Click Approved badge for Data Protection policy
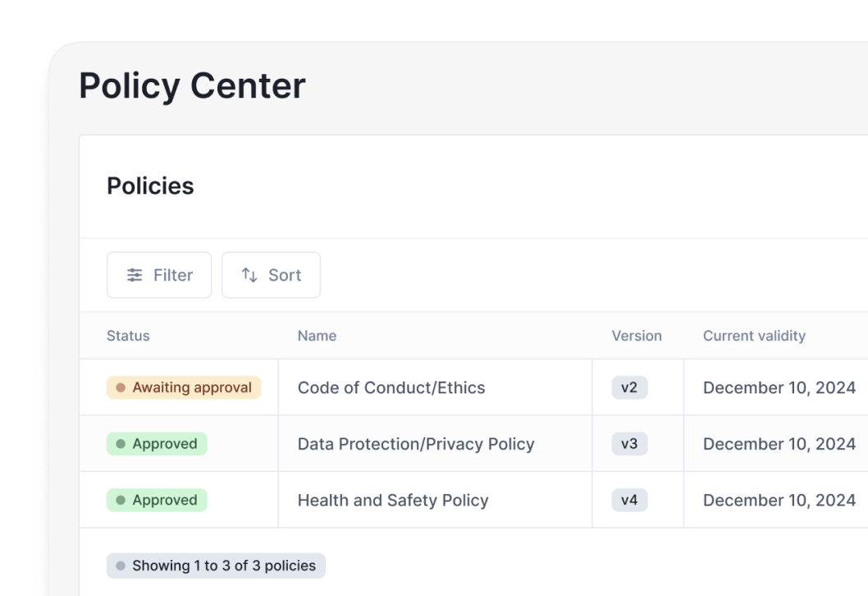This screenshot has height=596, width=868. tap(157, 444)
